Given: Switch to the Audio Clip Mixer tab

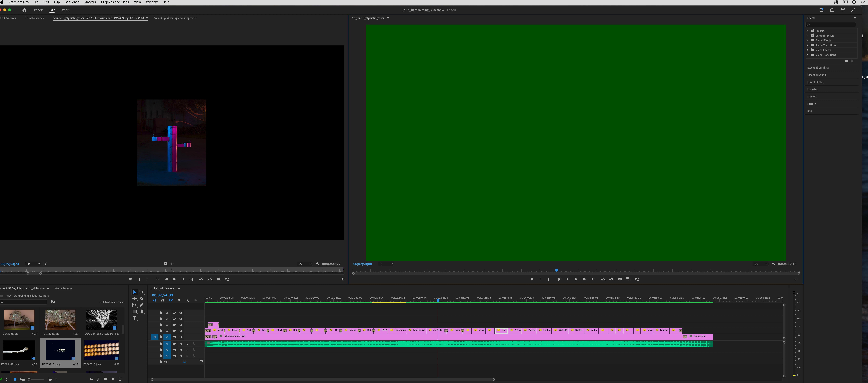Looking at the screenshot, I should (x=174, y=18).
